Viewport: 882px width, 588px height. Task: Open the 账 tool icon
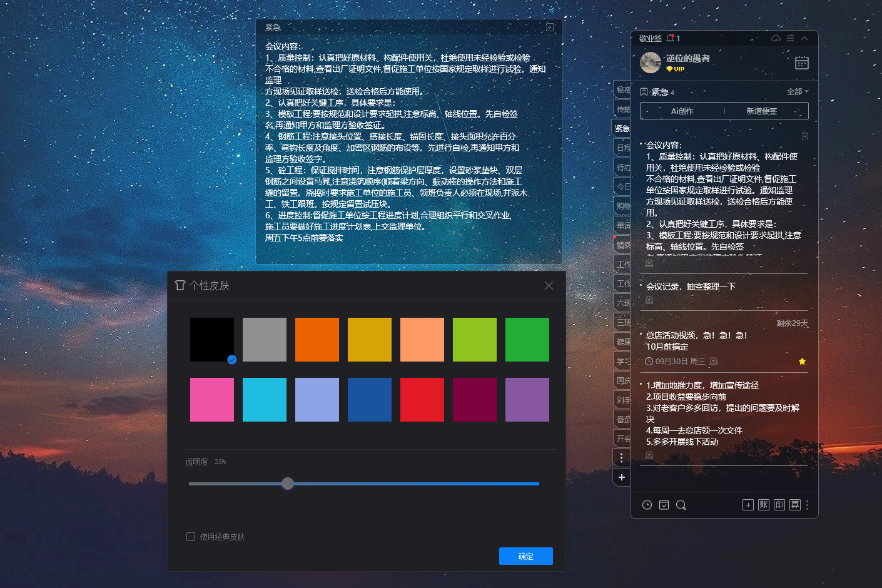[763, 505]
